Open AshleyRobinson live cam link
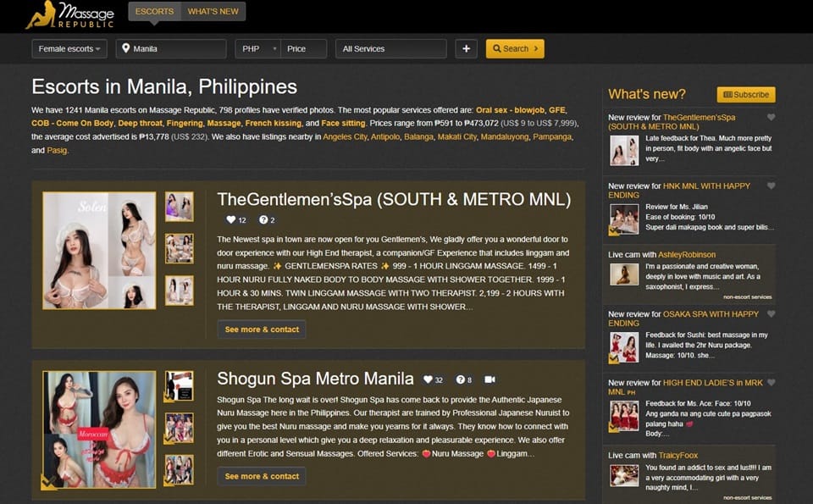 (687, 255)
